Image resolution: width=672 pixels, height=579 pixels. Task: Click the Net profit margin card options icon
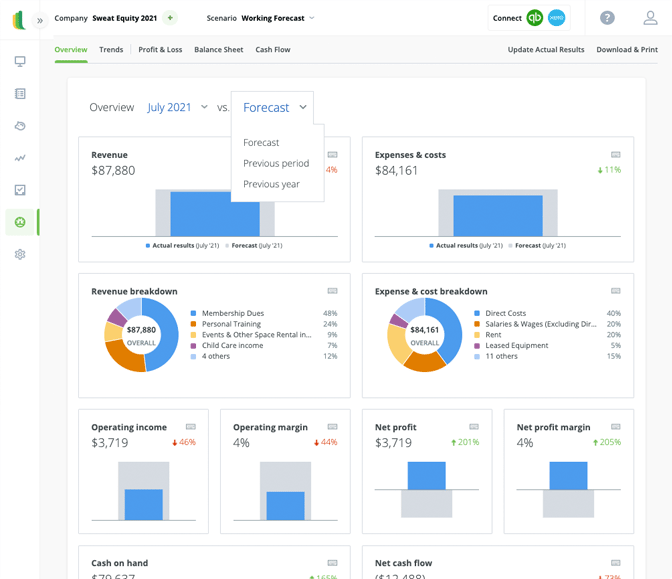(615, 427)
